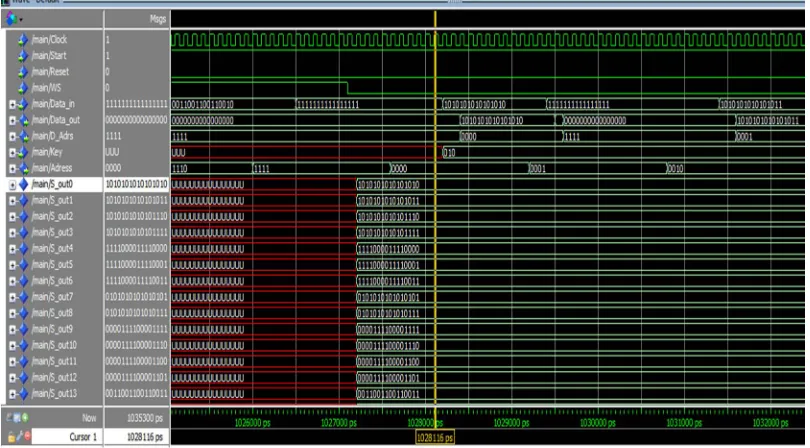Expand the /main/Data_in signal bus
The width and height of the screenshot is (810, 448).
[x=12, y=104]
